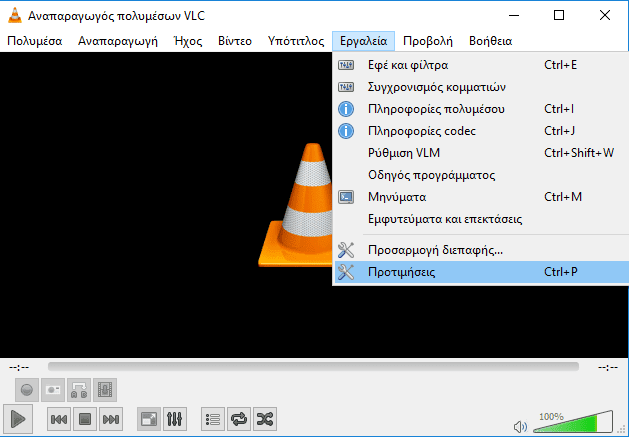This screenshot has height=437, width=629.
Task: Click the record button
Action: pos(27,390)
